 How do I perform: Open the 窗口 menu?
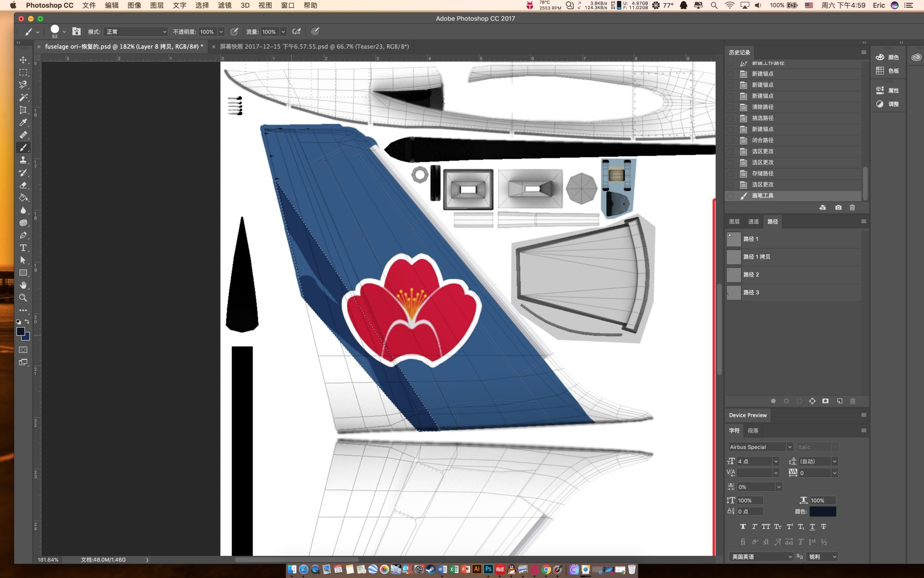[287, 5]
